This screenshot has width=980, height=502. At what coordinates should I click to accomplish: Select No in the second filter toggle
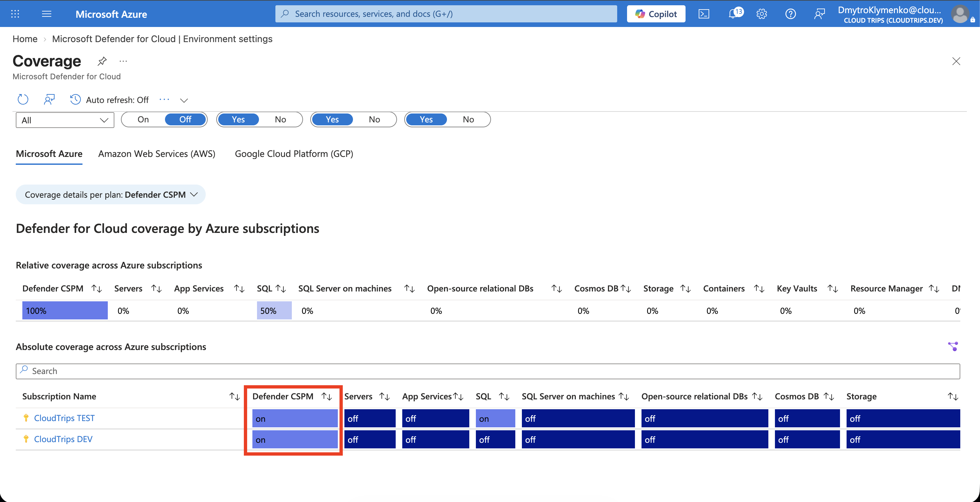click(x=280, y=120)
